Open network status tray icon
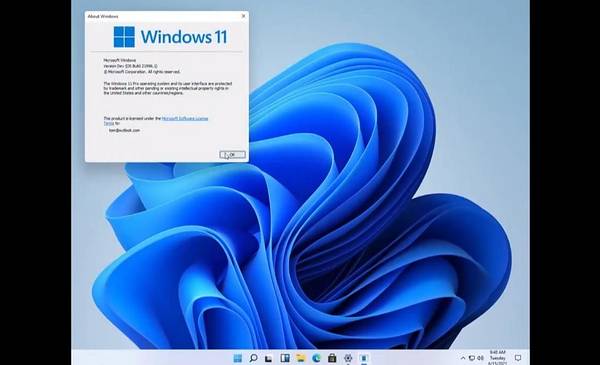 (x=472, y=358)
